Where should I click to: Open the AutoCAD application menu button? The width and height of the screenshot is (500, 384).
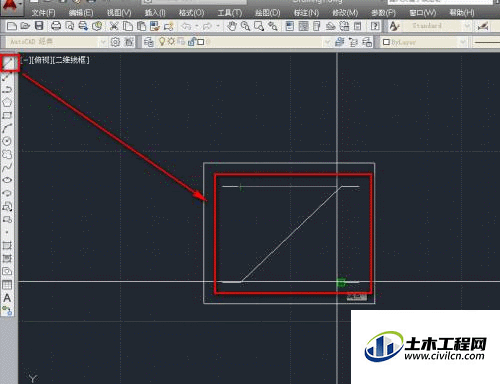[11, 7]
